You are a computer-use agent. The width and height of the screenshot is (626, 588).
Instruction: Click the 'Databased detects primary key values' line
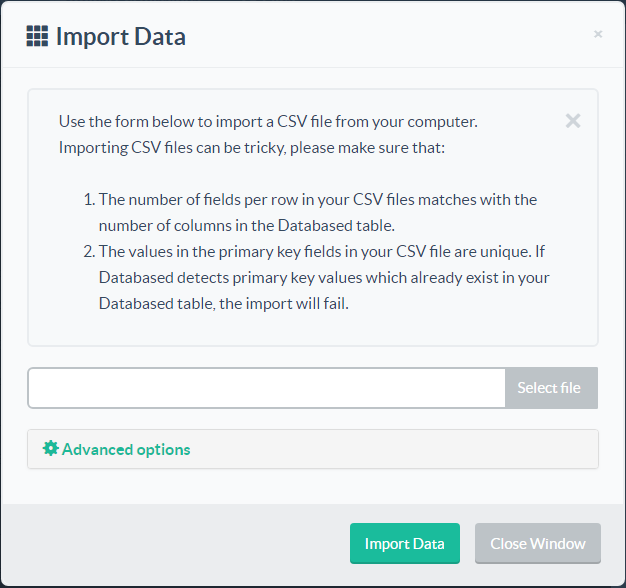(324, 277)
